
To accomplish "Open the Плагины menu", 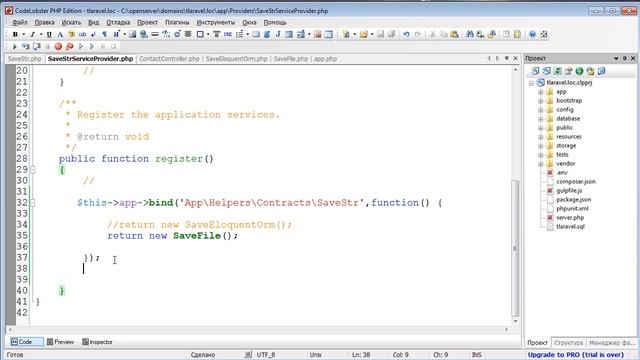I will (177, 22).
